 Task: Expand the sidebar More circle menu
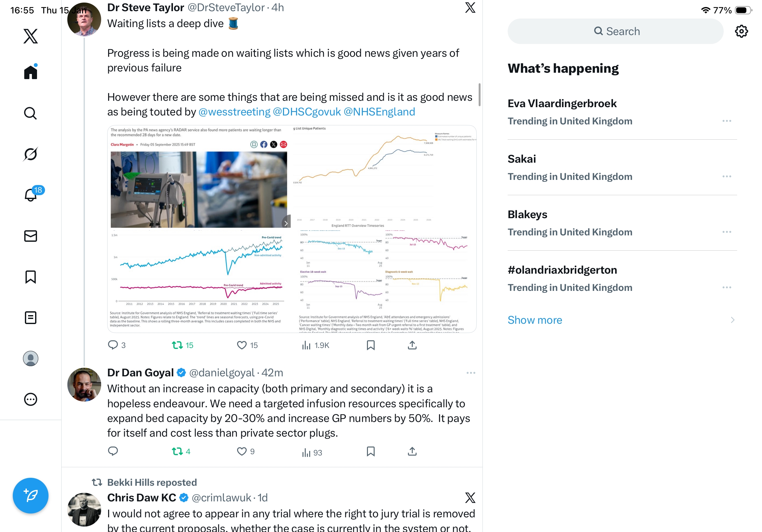pos(31,399)
